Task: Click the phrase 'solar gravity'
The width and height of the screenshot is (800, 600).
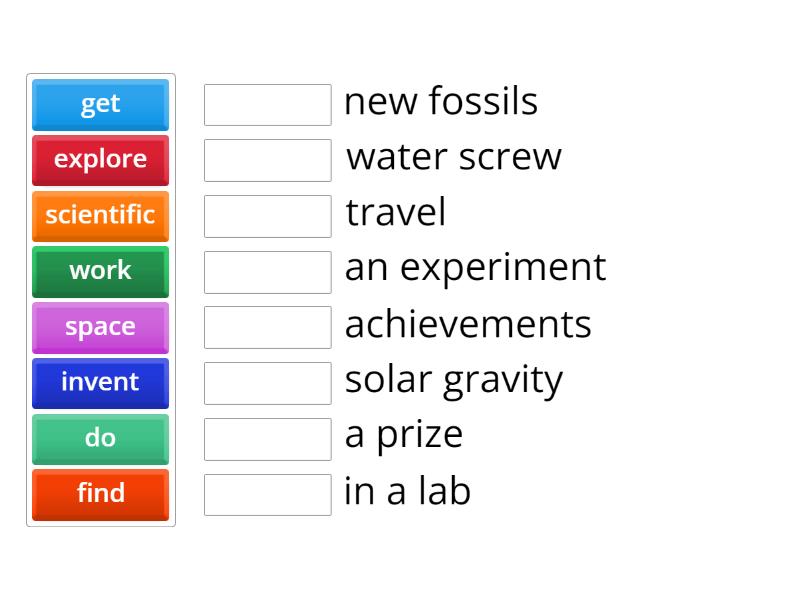Action: 453,379
